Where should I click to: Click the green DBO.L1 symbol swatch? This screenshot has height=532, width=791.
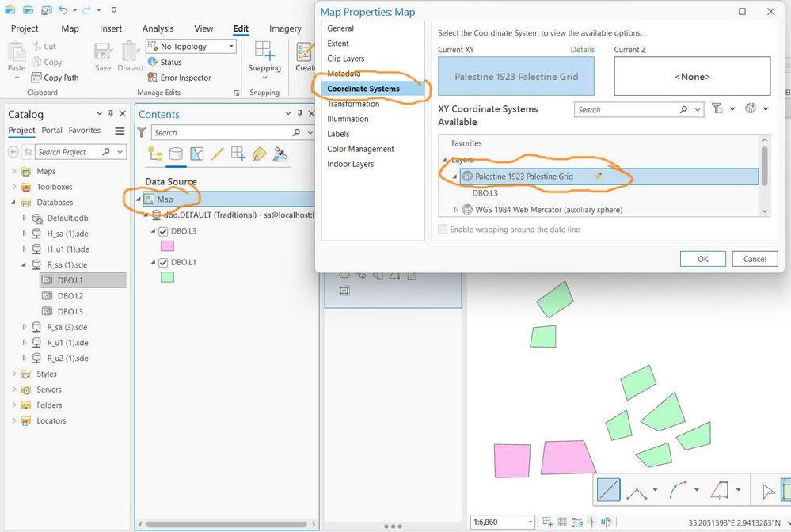167,277
